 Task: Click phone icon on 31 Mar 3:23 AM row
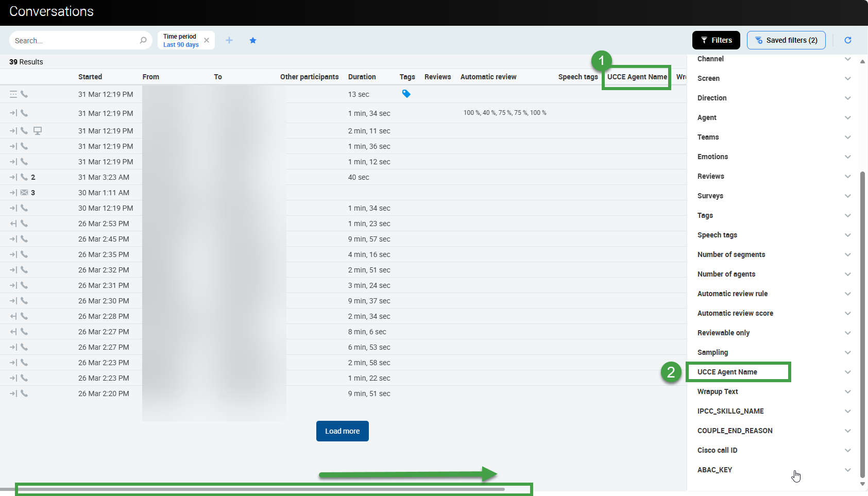click(x=24, y=177)
